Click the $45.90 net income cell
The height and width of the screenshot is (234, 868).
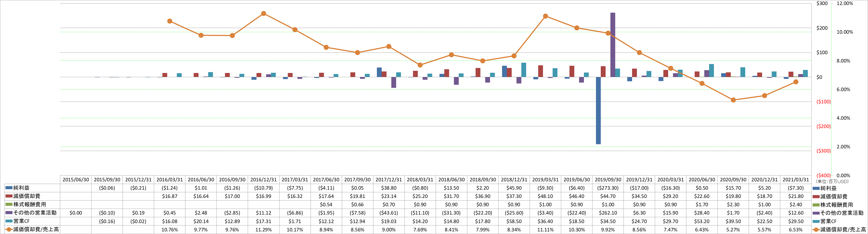point(514,188)
